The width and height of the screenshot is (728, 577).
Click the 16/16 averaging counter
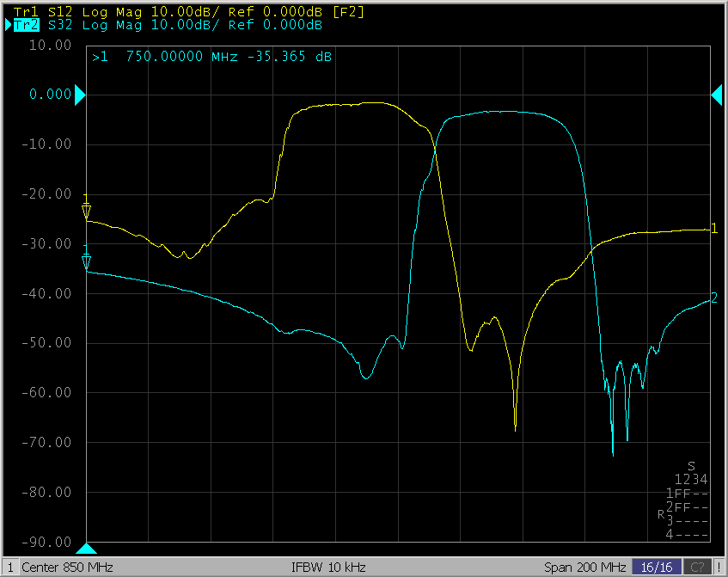click(x=657, y=568)
